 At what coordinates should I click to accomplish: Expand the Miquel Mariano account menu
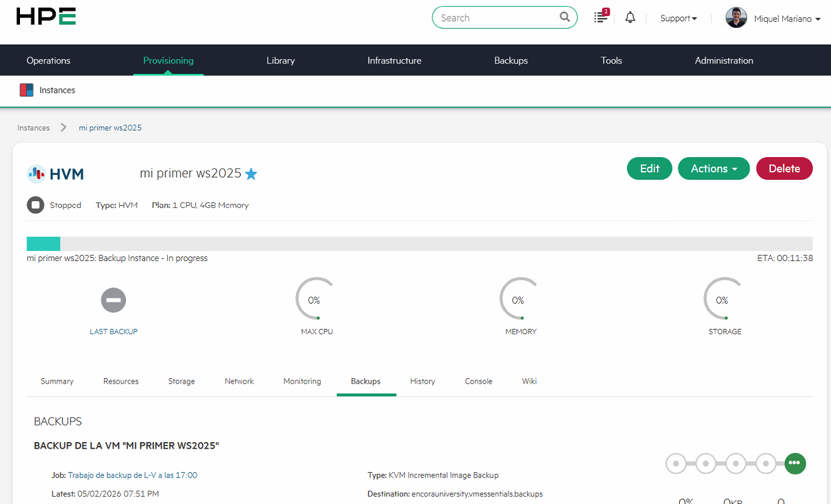click(x=786, y=19)
